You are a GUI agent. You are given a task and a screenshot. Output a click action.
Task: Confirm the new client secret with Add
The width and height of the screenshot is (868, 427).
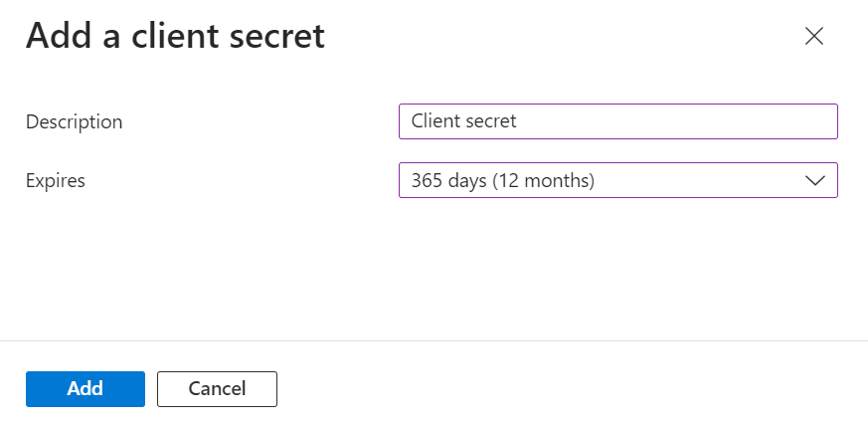pyautogui.click(x=86, y=389)
